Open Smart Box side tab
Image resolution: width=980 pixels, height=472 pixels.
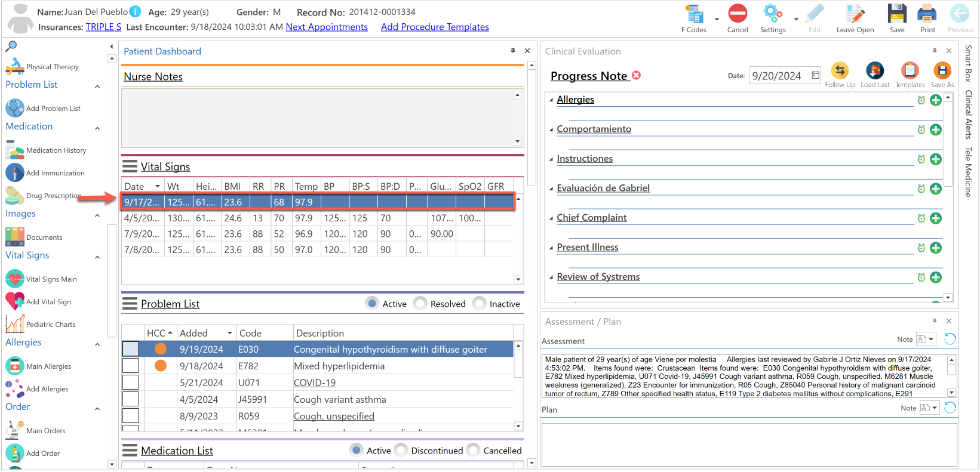coord(968,63)
